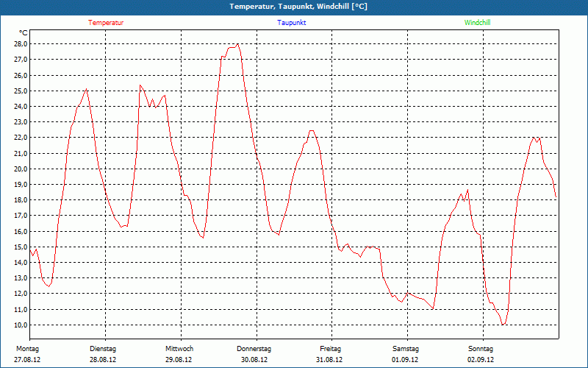Click the 13,0 y-axis value
588x368 pixels.
pos(21,278)
